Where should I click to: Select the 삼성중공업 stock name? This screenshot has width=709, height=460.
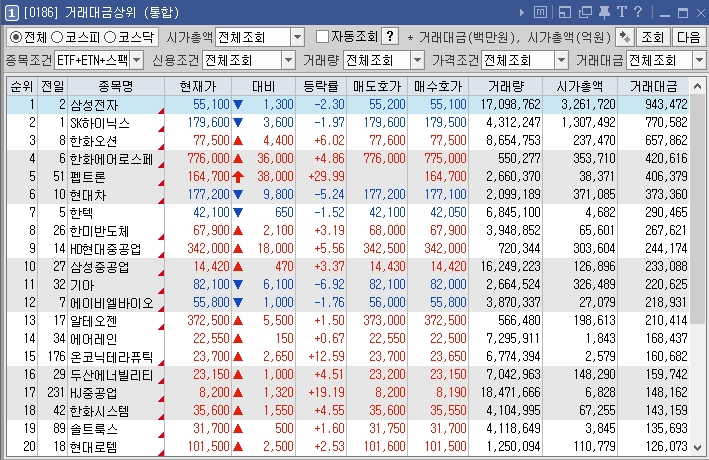point(99,267)
